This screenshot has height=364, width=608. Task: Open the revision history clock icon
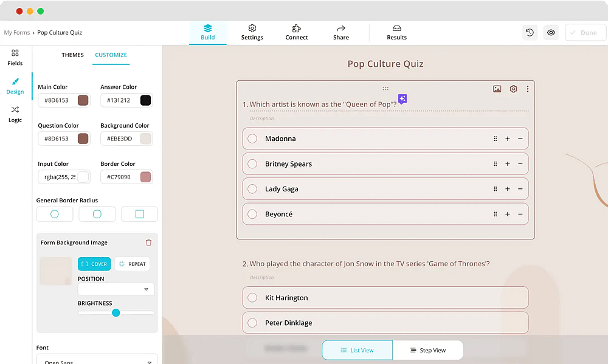point(530,33)
